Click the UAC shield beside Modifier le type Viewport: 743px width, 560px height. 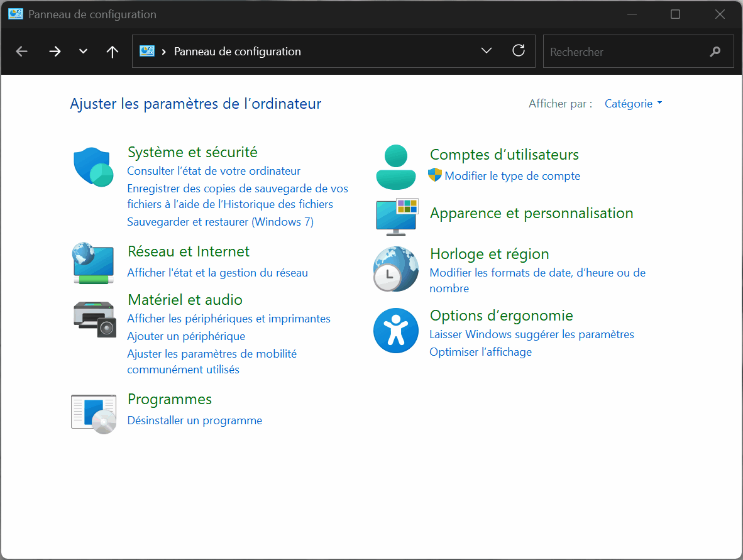tap(434, 175)
